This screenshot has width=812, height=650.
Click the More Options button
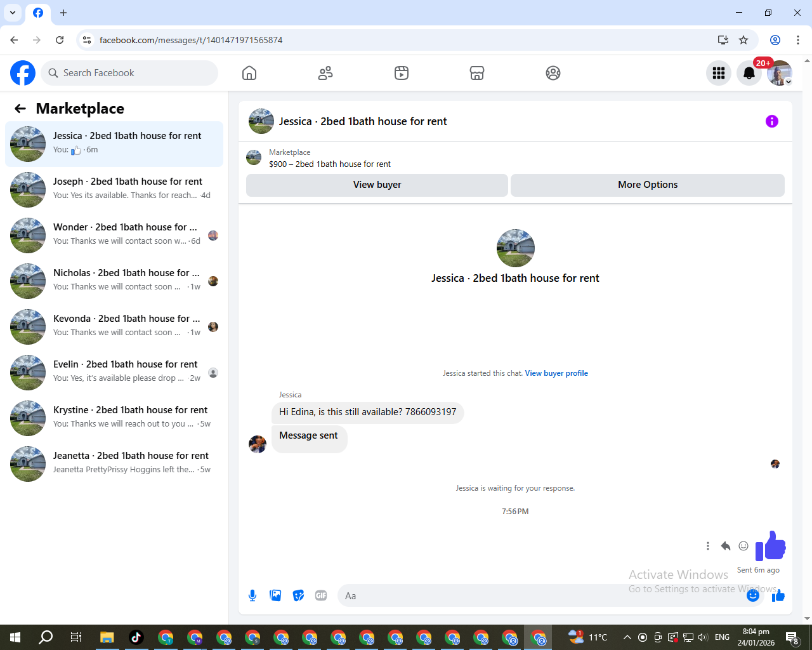[x=648, y=185]
